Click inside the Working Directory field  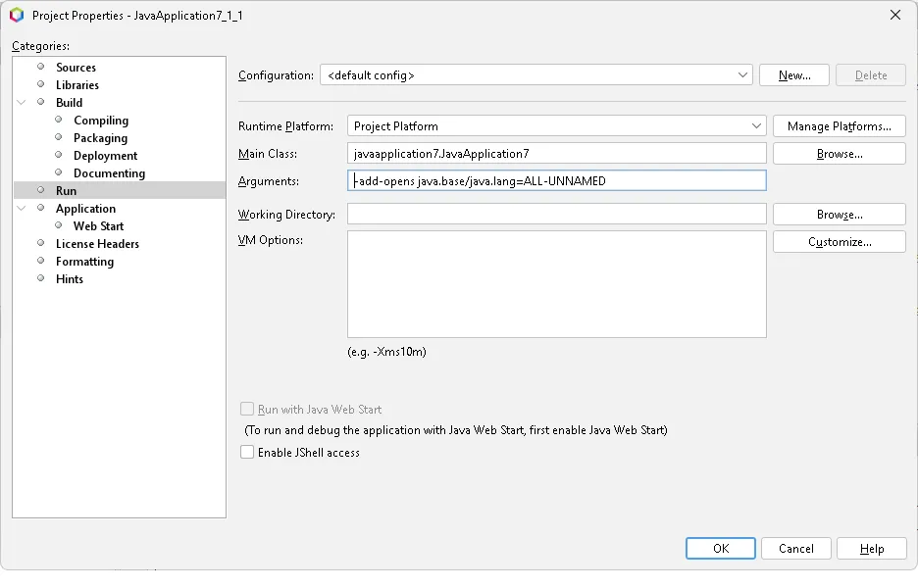556,215
